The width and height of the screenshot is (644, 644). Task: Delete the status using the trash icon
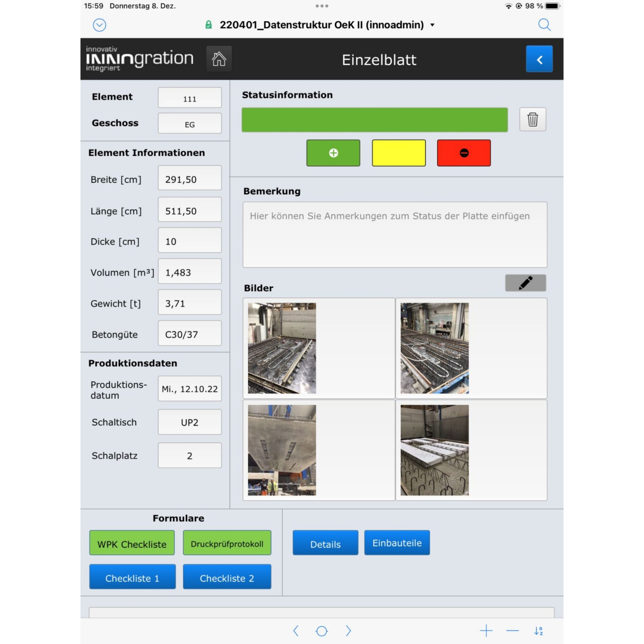[532, 119]
